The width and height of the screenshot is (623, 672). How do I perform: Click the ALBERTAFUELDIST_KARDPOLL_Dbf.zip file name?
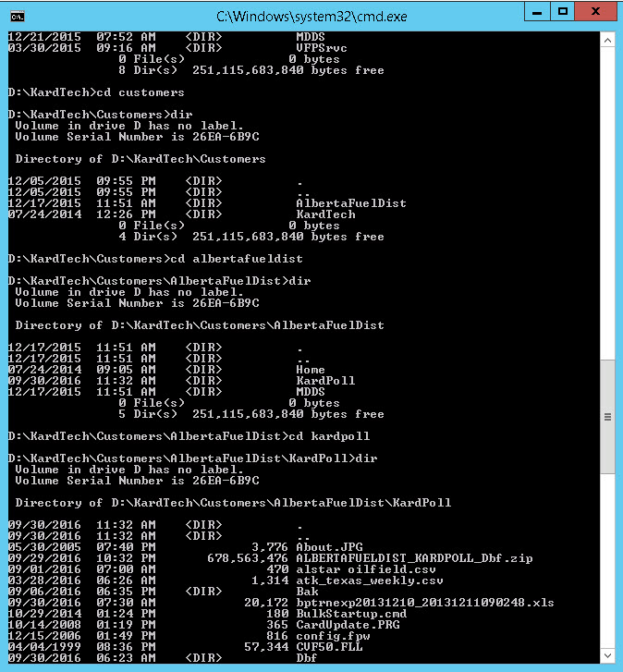click(414, 558)
